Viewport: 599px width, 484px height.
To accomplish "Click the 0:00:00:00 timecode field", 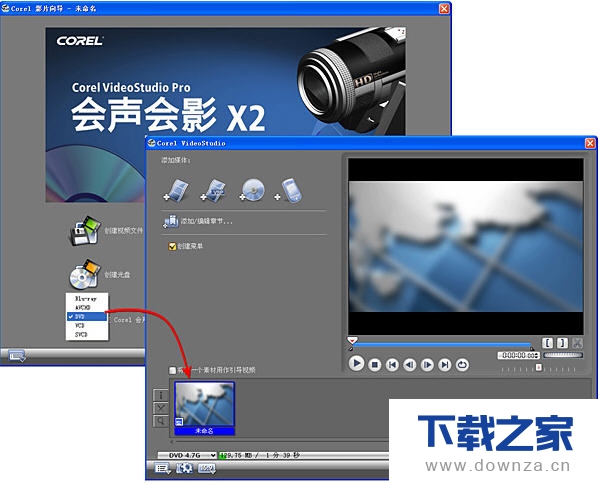I will 517,356.
